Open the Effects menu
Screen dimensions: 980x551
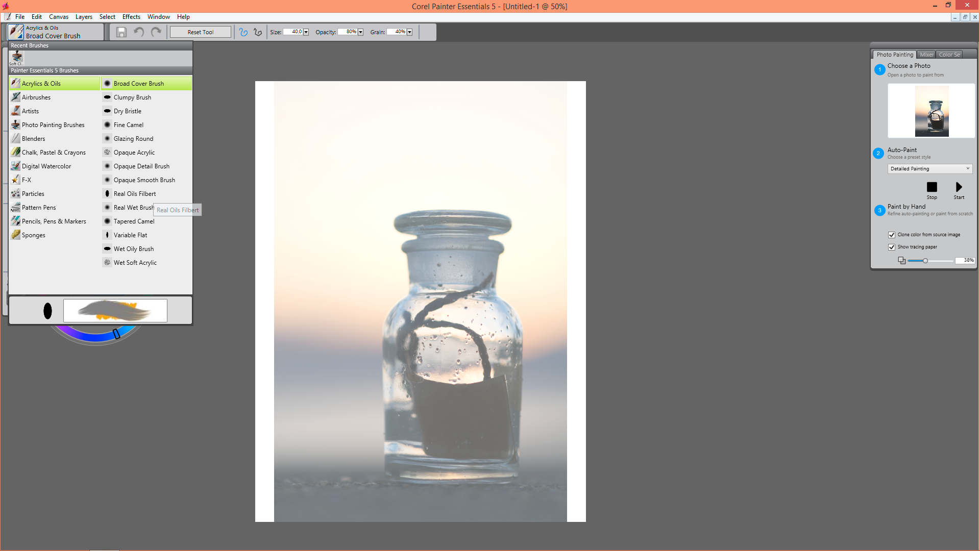131,17
